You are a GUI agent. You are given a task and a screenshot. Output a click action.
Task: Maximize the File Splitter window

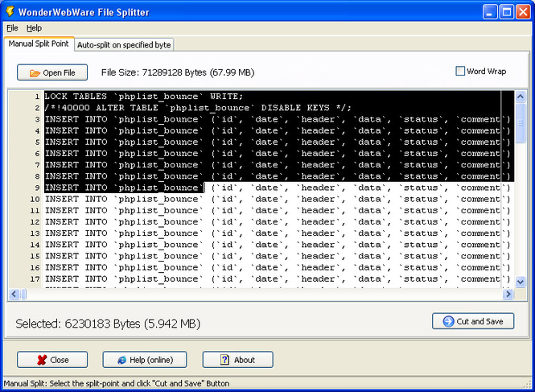[x=507, y=11]
